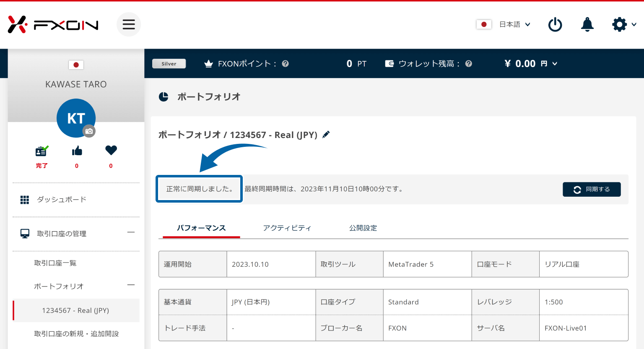Viewport: 644px width, 349px height.
Task: Open help for ウォレット残高
Action: pos(469,64)
